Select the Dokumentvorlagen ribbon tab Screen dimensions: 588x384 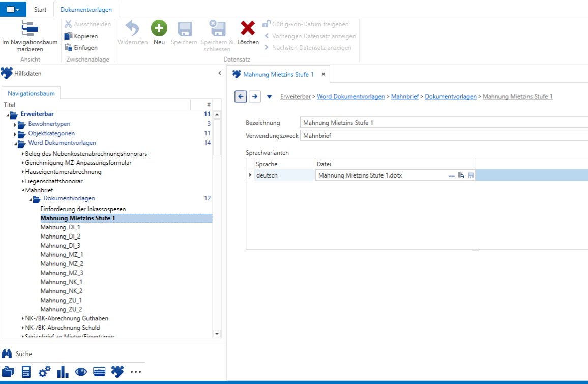pyautogui.click(x=86, y=9)
